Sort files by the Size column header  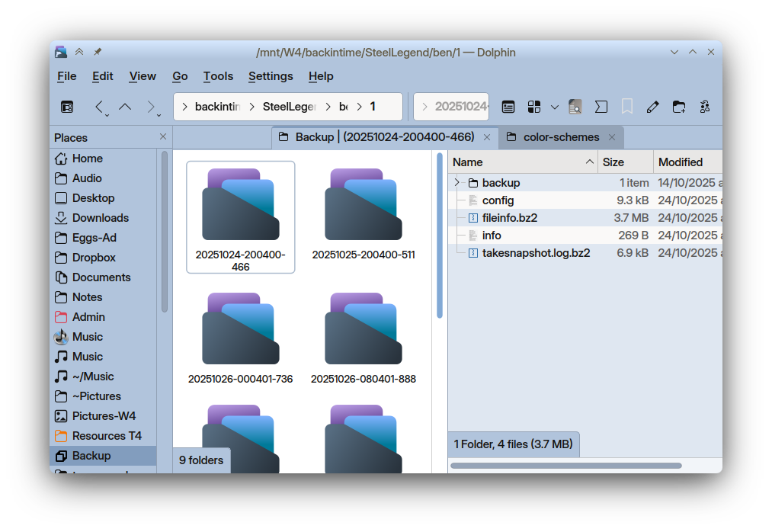(613, 162)
